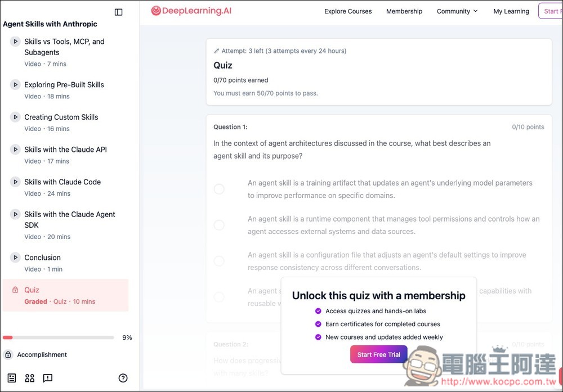This screenshot has width=563, height=392.
Task: Click the Start Free Trial button
Action: pos(378,355)
